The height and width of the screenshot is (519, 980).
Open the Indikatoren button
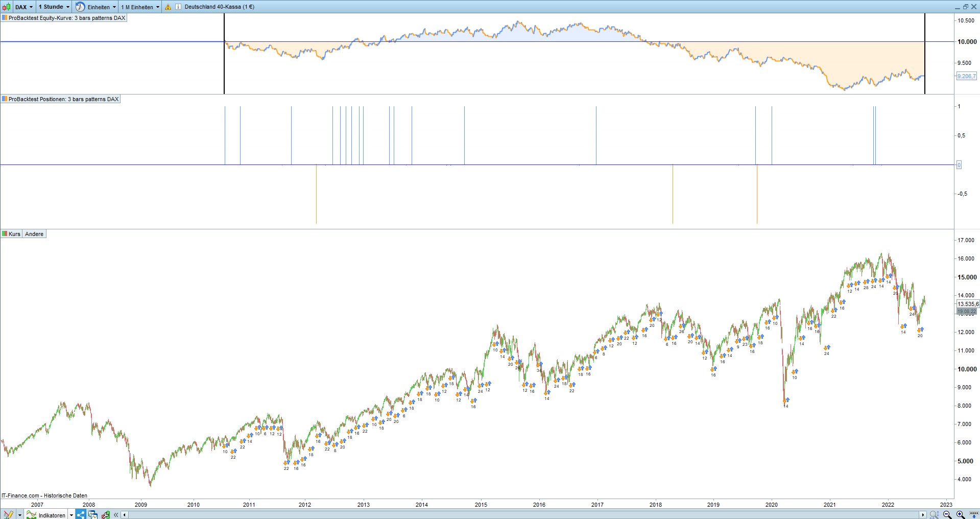[46, 515]
